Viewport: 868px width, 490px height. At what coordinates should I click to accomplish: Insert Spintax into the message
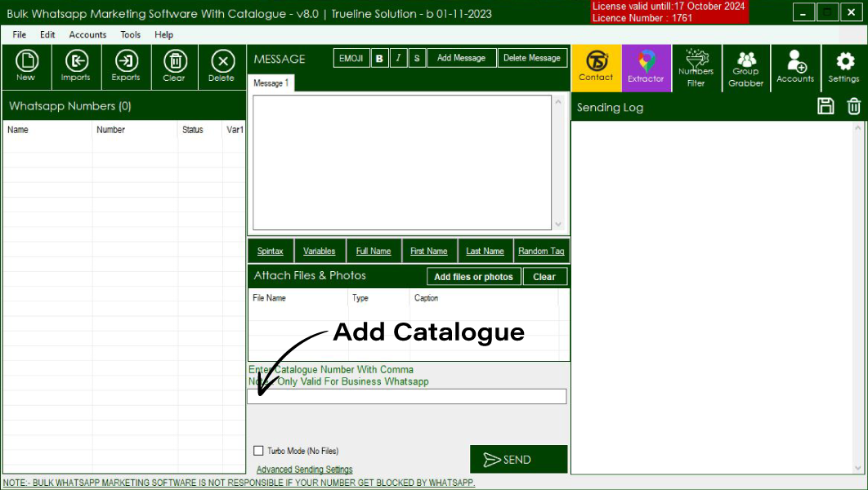[271, 251]
